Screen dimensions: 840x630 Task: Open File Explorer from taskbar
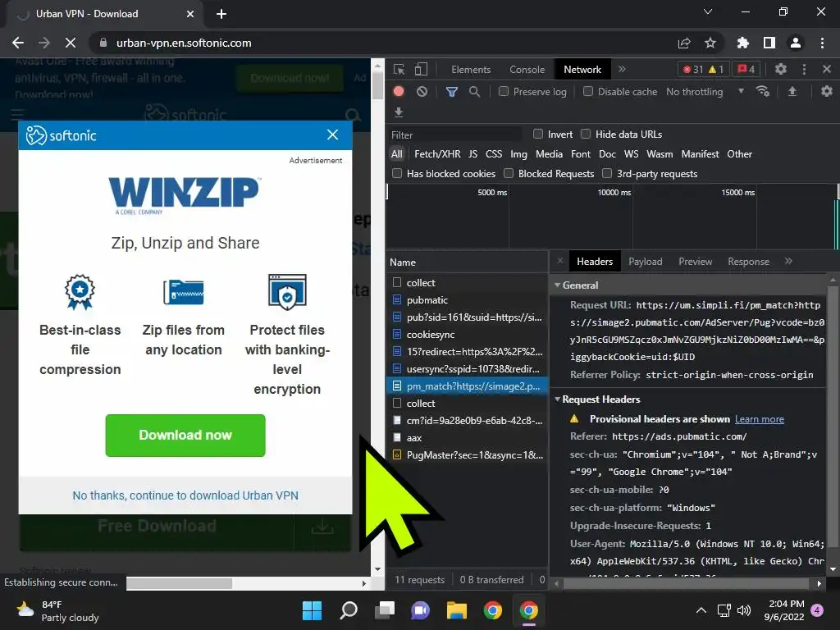[x=457, y=610]
